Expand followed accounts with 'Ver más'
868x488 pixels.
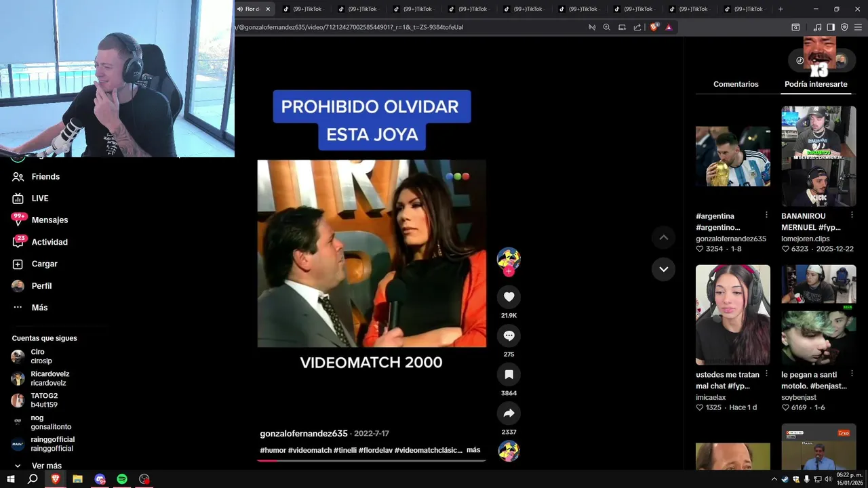pyautogui.click(x=46, y=466)
